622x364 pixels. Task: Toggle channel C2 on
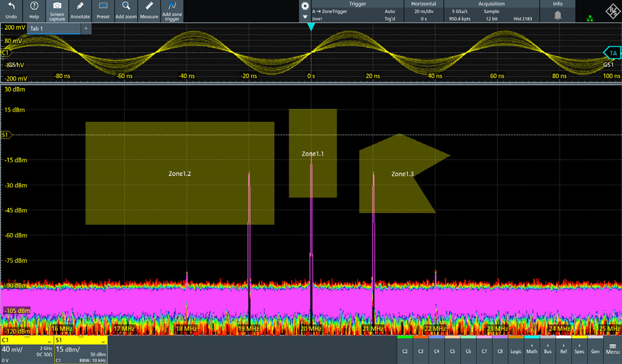point(405,349)
